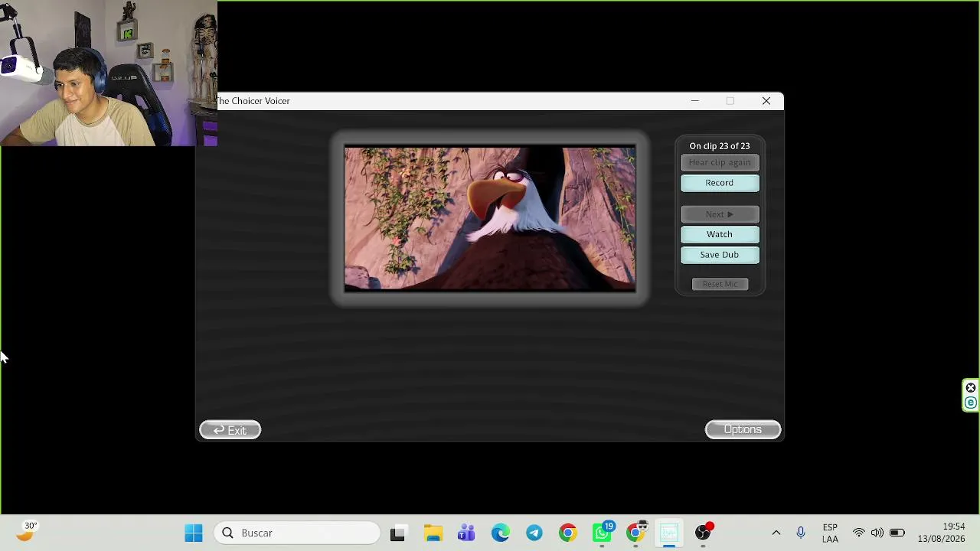Click the green 'e' icon on side widget
Viewport: 980px width, 551px height.
pos(971,403)
